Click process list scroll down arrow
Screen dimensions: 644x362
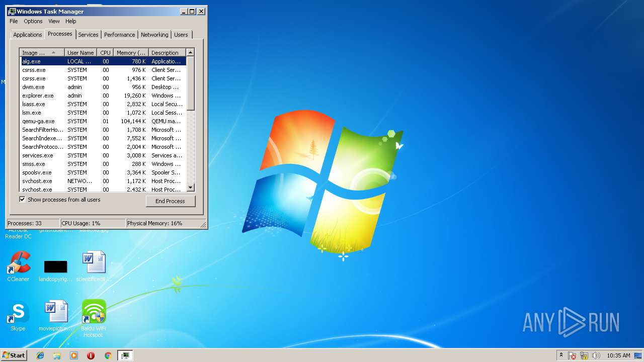tap(190, 188)
